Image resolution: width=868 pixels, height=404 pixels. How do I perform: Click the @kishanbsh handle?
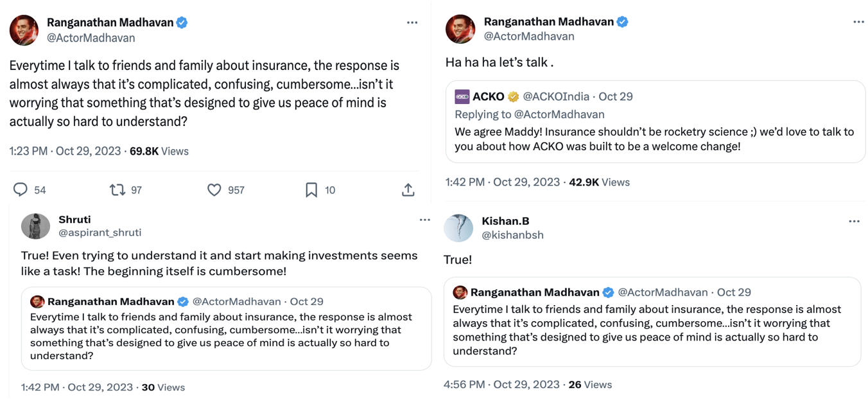(512, 235)
